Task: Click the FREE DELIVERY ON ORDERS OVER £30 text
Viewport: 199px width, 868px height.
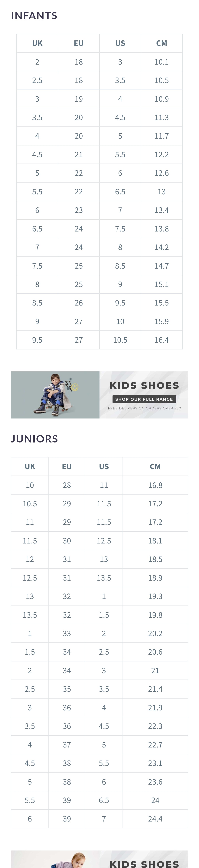Action: (x=144, y=408)
